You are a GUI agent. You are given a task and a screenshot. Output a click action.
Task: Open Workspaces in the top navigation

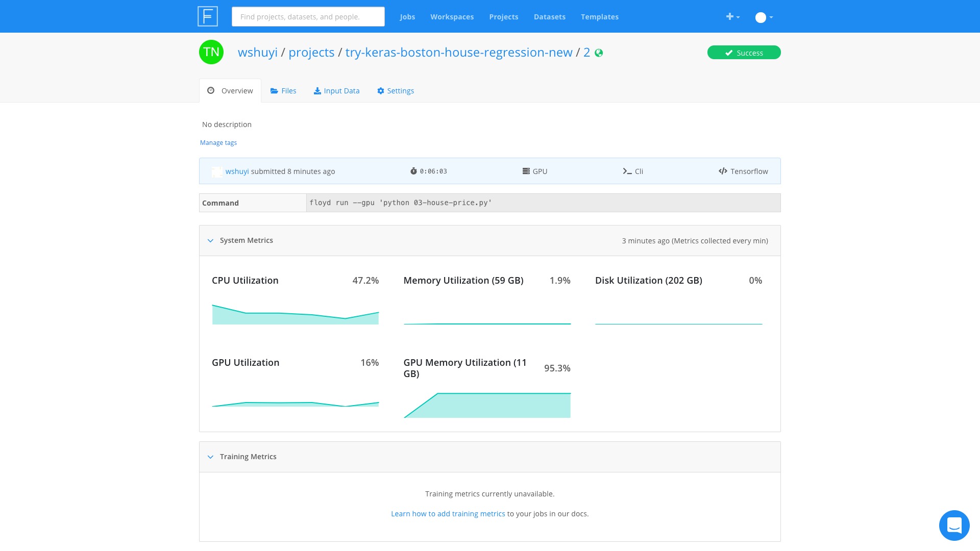point(452,17)
